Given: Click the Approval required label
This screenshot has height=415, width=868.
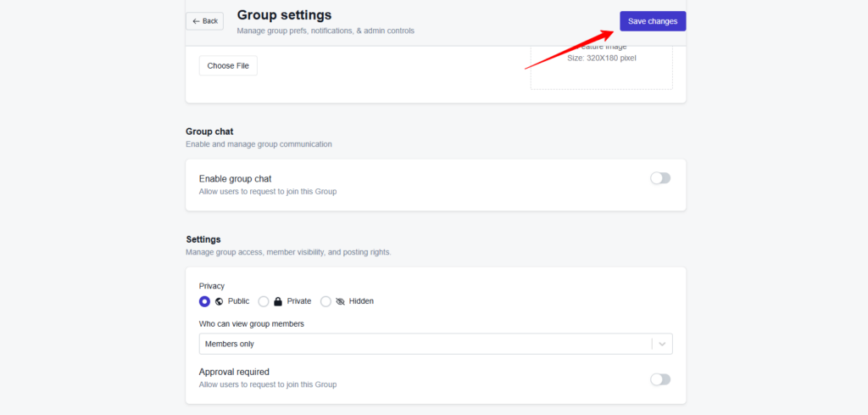Looking at the screenshot, I should point(234,372).
